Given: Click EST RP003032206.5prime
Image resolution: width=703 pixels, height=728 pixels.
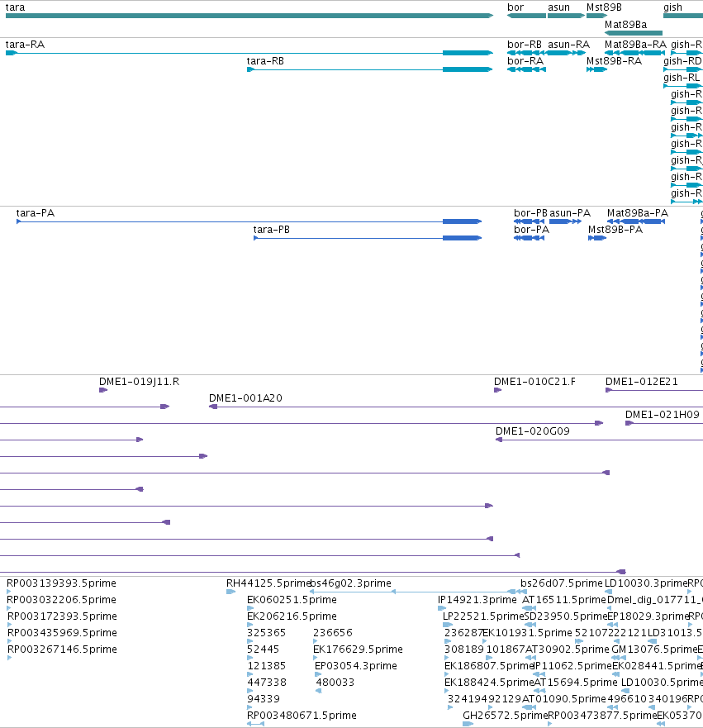Looking at the screenshot, I should click(9, 608).
